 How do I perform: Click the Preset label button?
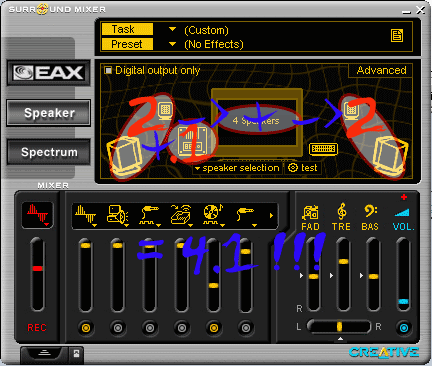click(x=127, y=44)
